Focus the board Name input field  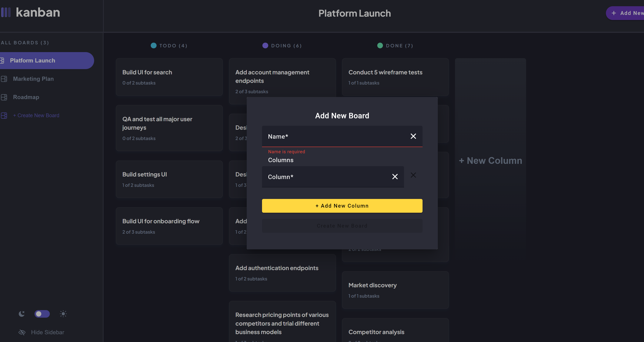click(333, 136)
